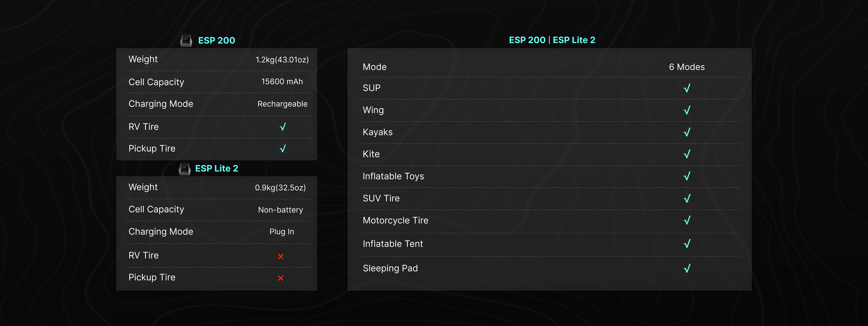Click the Motorcycle Tire checkmark
The width and height of the screenshot is (868, 326).
(687, 220)
